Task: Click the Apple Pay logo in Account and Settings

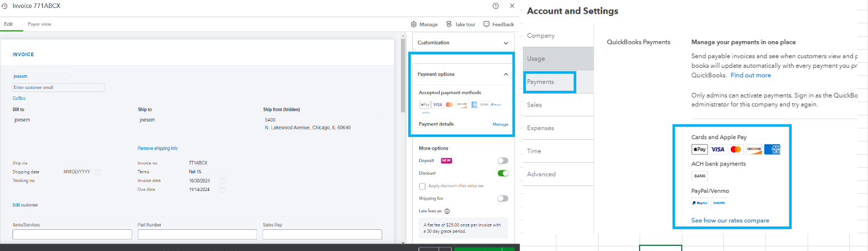Action: [x=699, y=149]
